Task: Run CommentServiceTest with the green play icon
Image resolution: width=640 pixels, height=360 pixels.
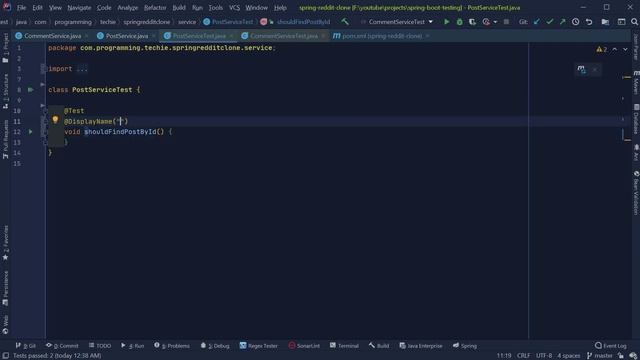Action: coord(447,22)
